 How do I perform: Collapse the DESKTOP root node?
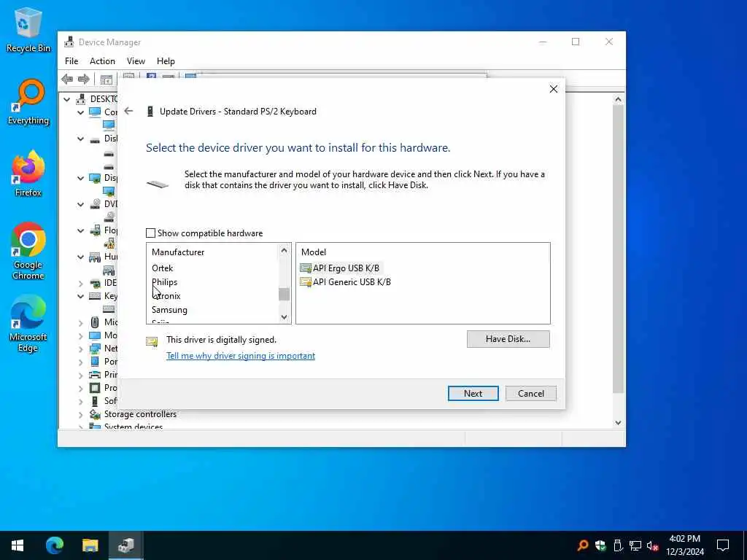67,99
